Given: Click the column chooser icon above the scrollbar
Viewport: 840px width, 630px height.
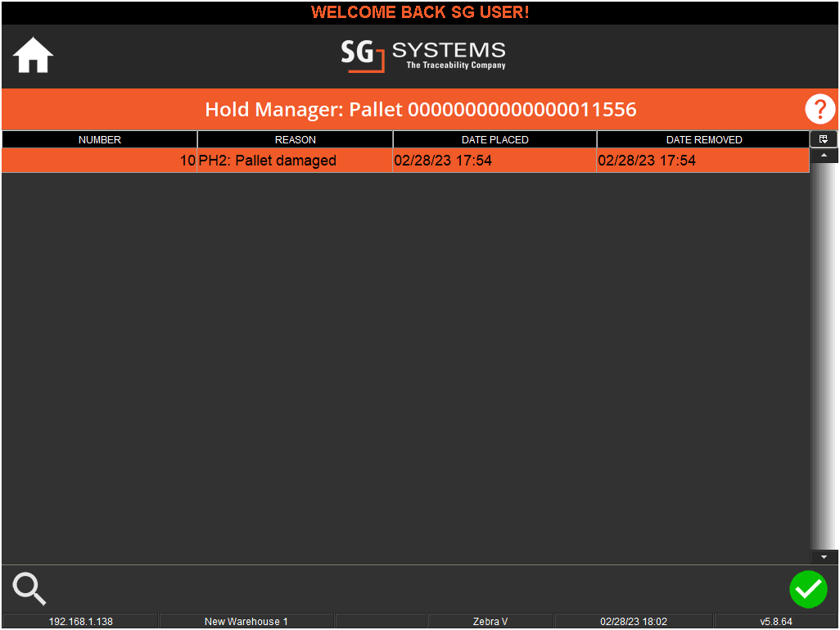Looking at the screenshot, I should point(824,138).
